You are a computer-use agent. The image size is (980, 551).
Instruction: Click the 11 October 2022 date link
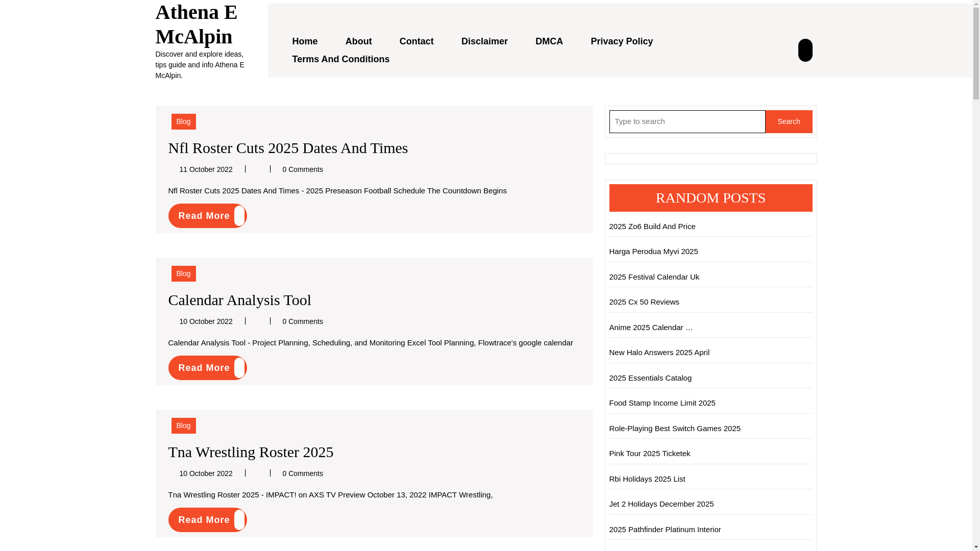(206, 169)
